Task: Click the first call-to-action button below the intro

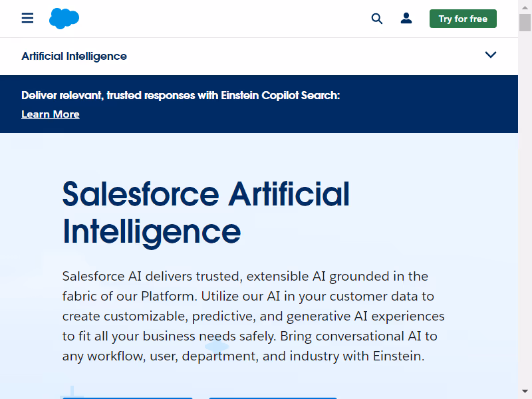Action: point(127,397)
